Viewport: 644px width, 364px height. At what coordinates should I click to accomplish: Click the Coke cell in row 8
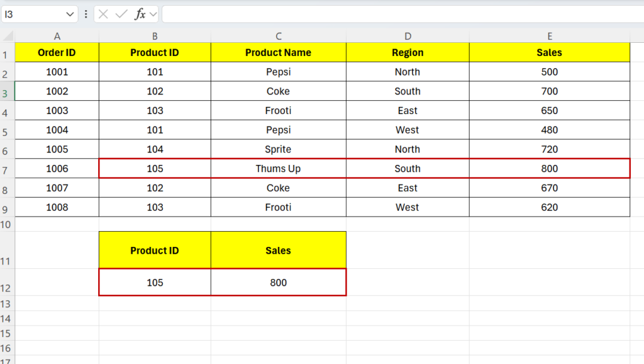(x=279, y=188)
